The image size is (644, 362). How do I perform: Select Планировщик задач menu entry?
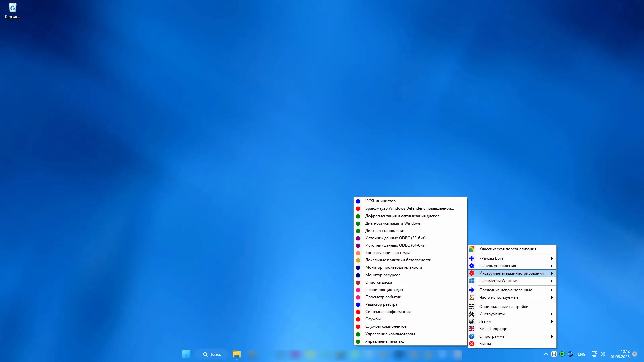point(384,290)
